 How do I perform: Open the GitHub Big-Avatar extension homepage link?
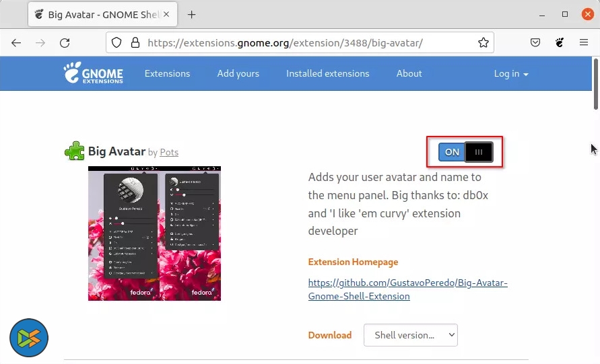point(408,289)
